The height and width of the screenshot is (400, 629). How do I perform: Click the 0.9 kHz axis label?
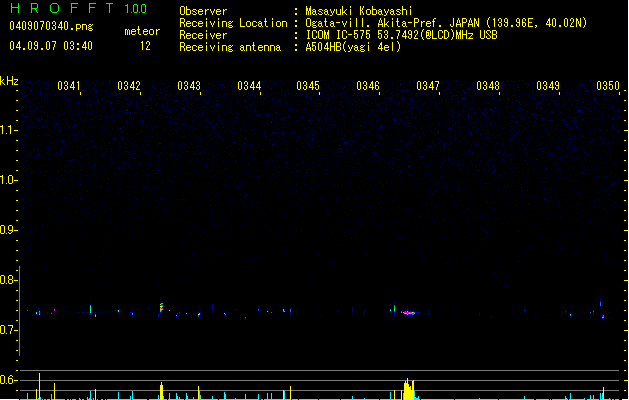[x=8, y=230]
